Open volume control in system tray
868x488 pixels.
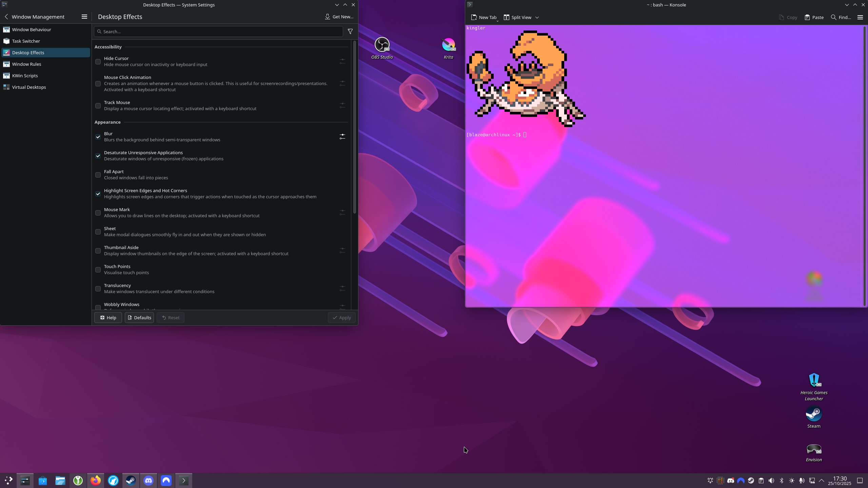tap(771, 481)
